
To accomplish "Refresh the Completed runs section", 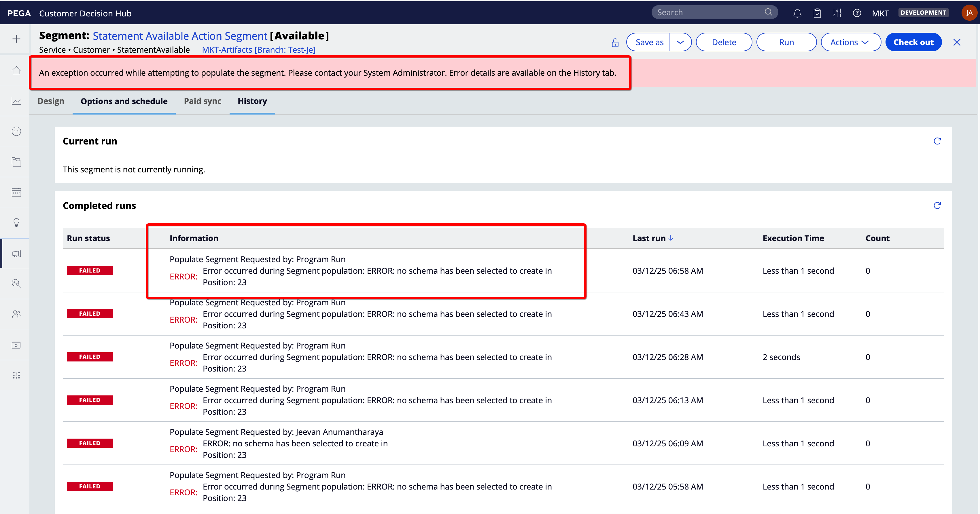I will coord(937,205).
